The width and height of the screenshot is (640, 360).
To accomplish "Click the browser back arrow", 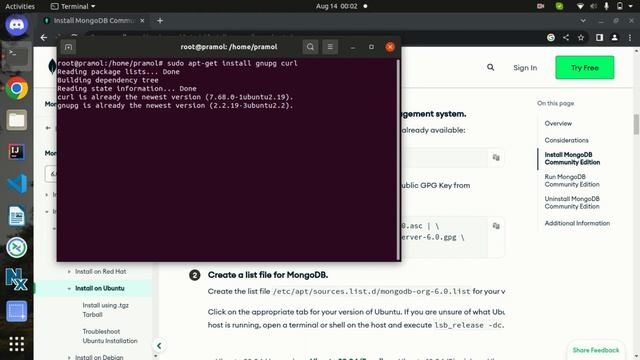I will pos(44,38).
